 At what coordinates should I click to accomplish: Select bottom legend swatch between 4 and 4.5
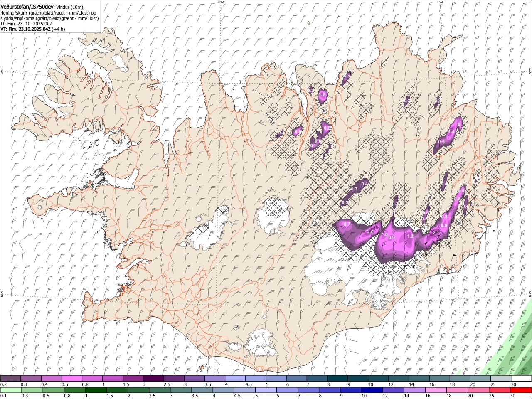tap(223, 390)
